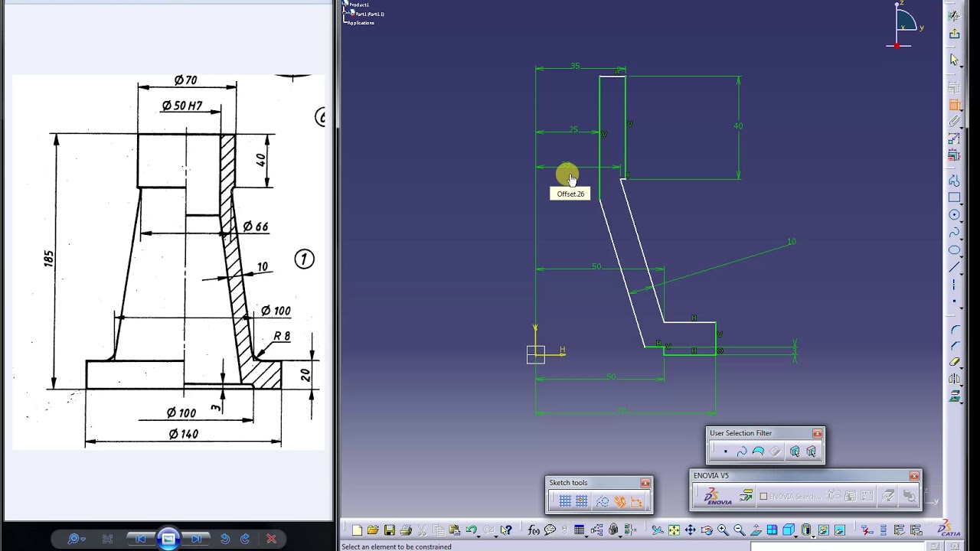Select the Axis tool

[955, 285]
